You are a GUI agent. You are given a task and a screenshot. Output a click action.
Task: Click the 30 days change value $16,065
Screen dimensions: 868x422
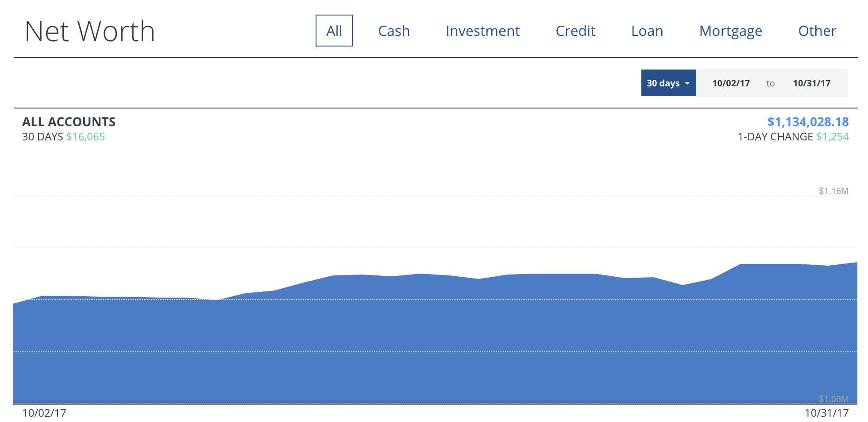click(85, 137)
